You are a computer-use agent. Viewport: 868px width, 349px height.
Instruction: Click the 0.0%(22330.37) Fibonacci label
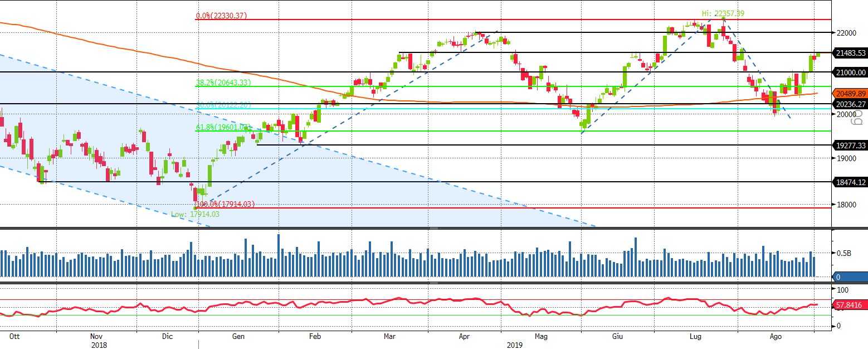point(221,16)
